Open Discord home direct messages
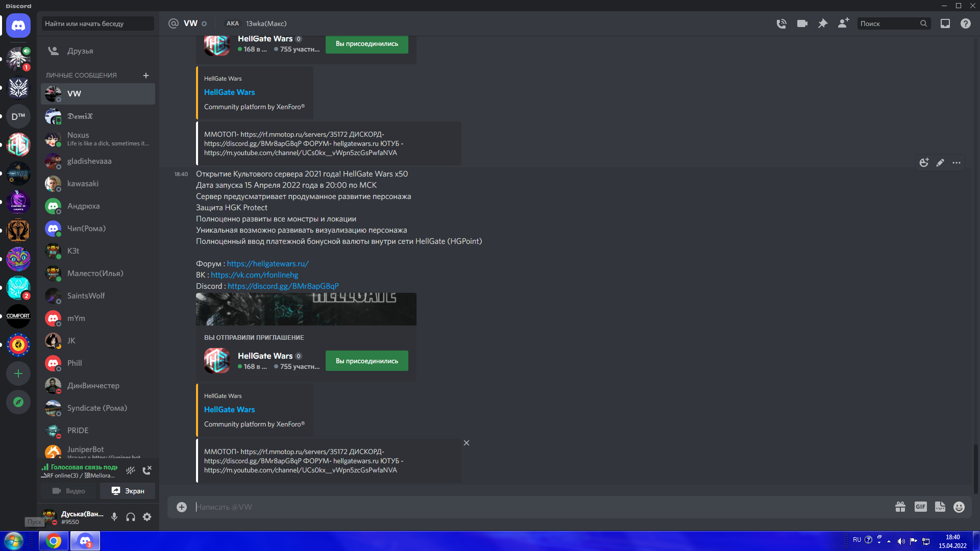The width and height of the screenshot is (980, 551). tap(18, 26)
